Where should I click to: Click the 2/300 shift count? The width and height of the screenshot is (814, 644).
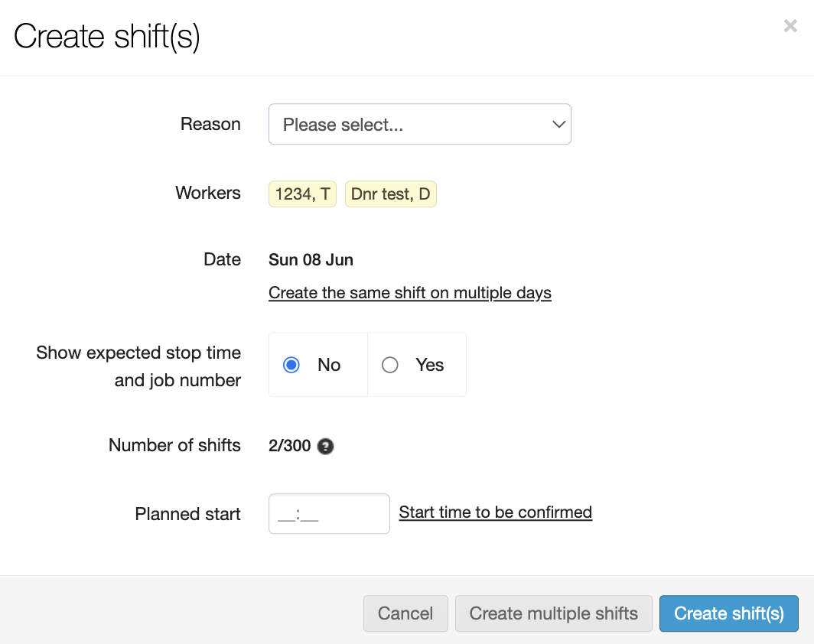289,446
